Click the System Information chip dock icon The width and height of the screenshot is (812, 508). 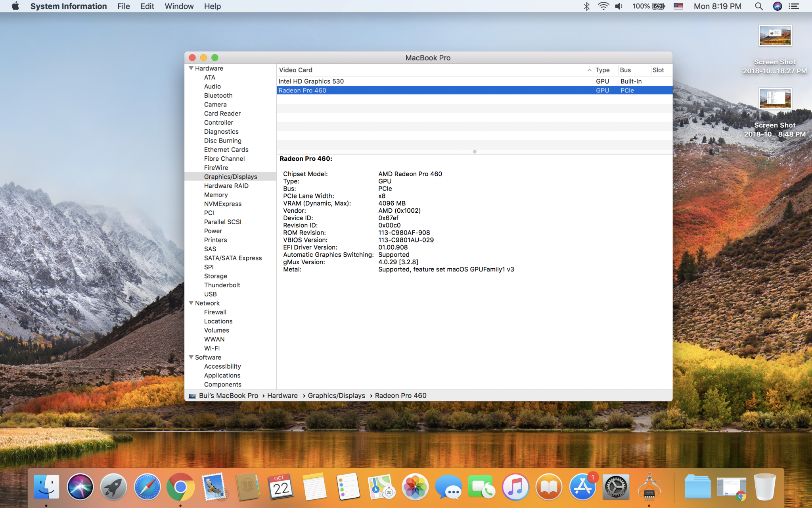tap(649, 487)
